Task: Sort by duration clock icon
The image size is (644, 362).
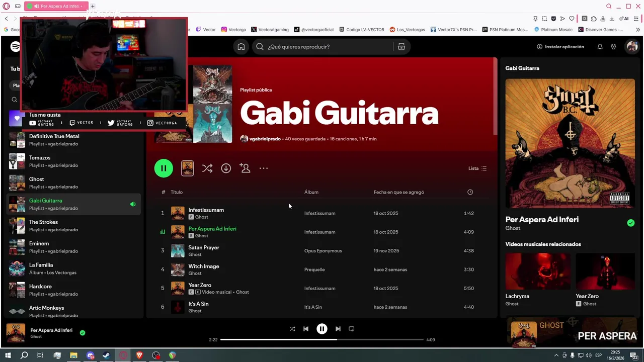Action: 470,192
